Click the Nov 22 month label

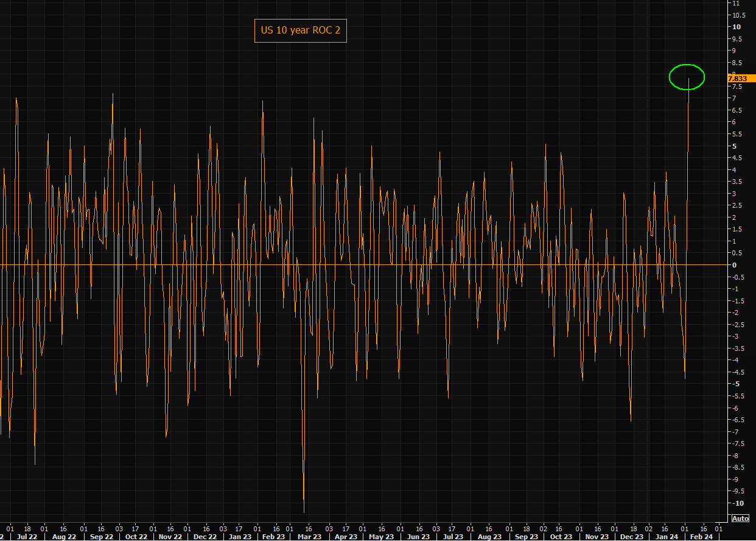click(x=170, y=537)
